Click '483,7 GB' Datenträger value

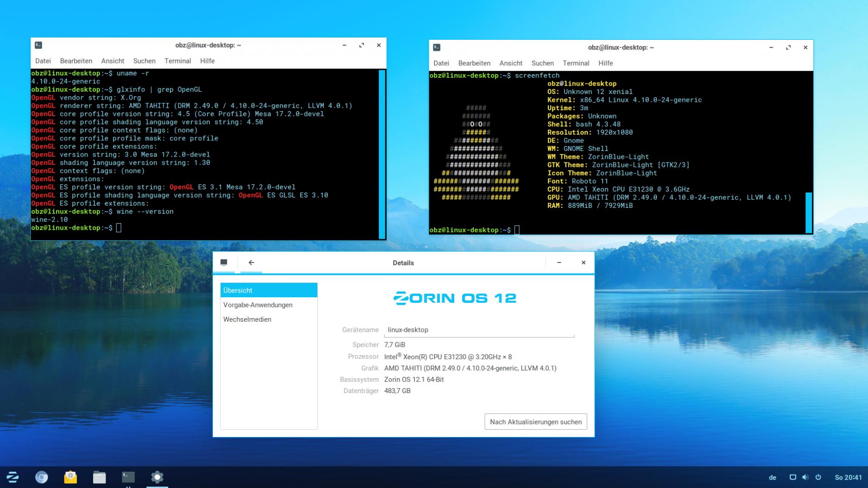point(397,391)
